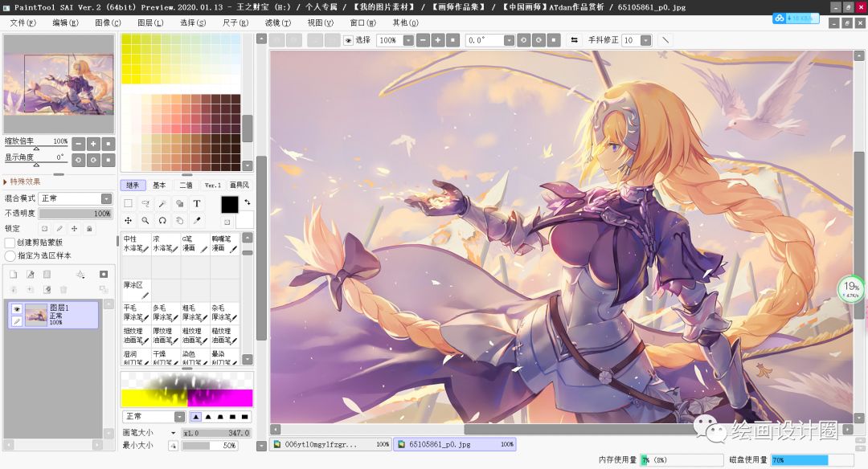Enable 创建剪贴蒙版 checkbox

[x=10, y=243]
